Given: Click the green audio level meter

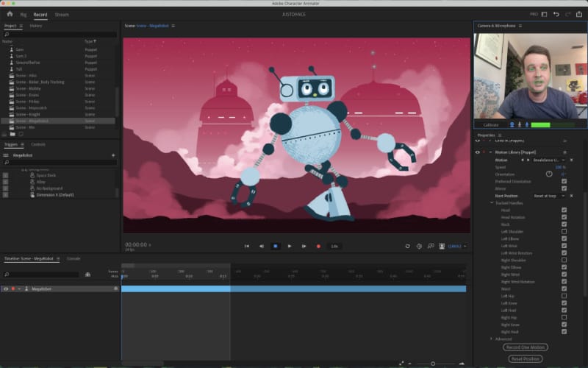Looking at the screenshot, I should coord(553,124).
